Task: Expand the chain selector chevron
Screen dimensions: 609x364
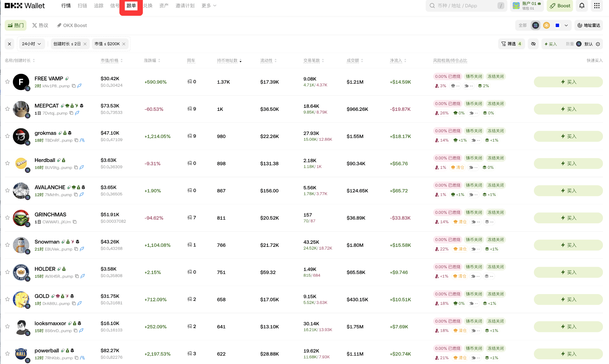Action: click(x=566, y=25)
